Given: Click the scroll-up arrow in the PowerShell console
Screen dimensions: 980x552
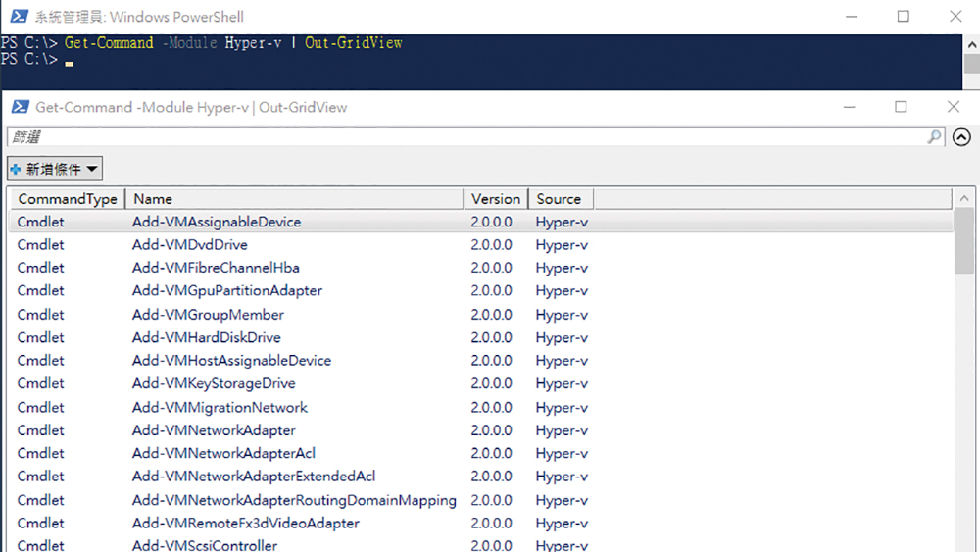Looking at the screenshot, I should pyautogui.click(x=972, y=44).
